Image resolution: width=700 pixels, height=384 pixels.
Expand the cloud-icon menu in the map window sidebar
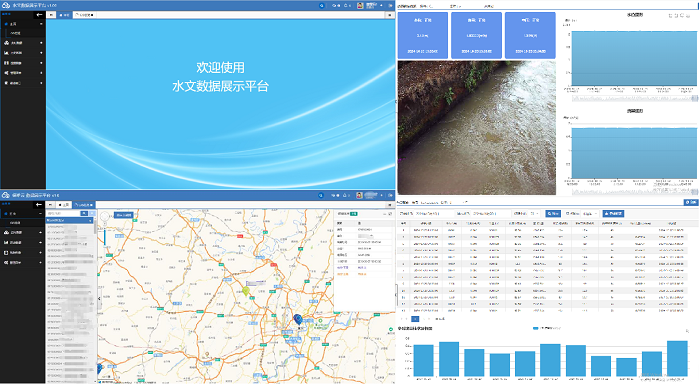[22, 233]
